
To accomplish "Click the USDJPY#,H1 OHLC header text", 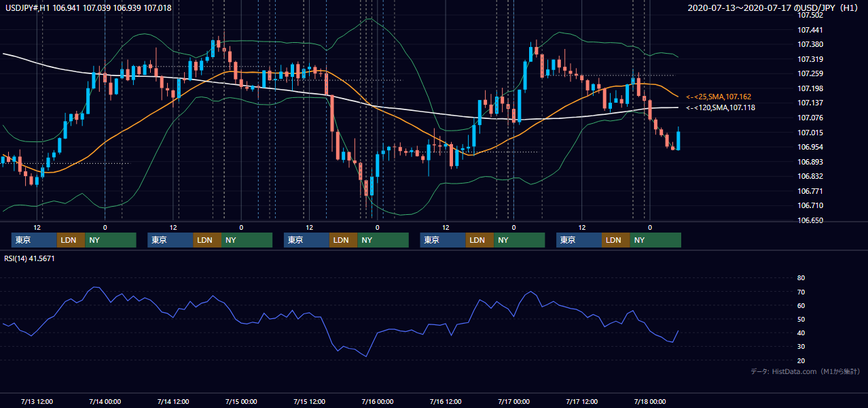I will (x=88, y=7).
